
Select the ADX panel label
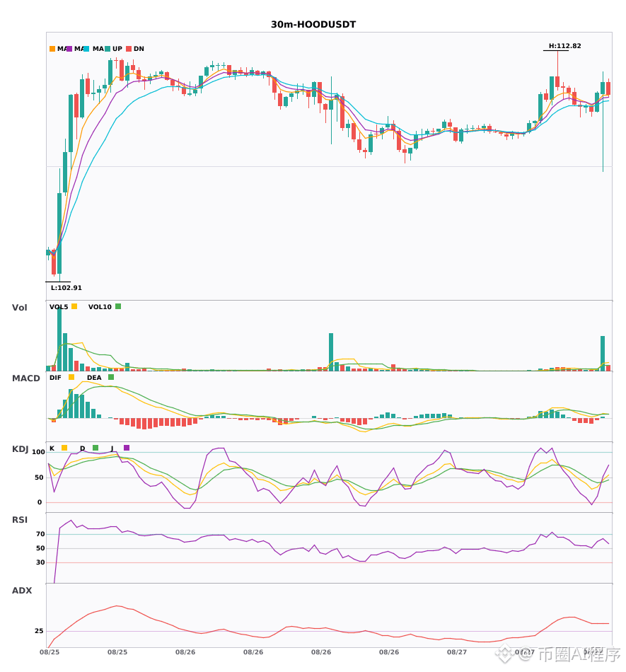[x=22, y=591]
